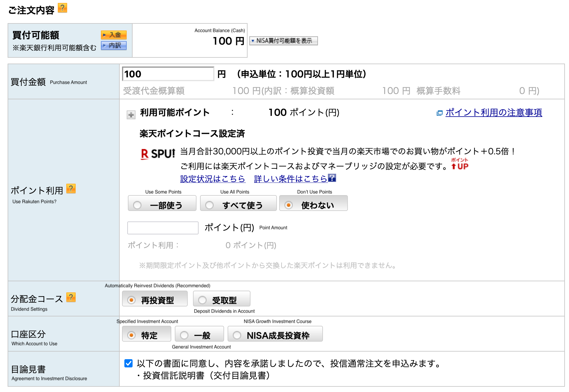Uncheck the prospectus agreement checkbox
This screenshot has height=392, width=569.
128,364
